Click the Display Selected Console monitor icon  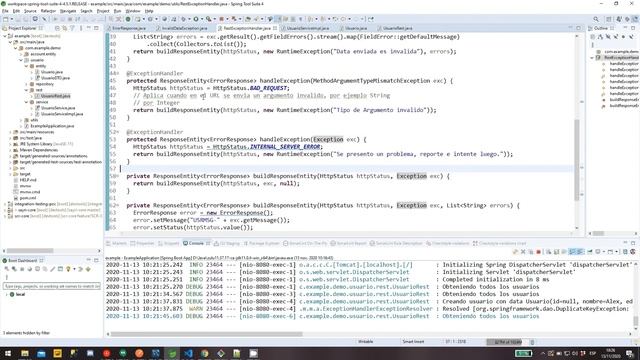coord(598,252)
